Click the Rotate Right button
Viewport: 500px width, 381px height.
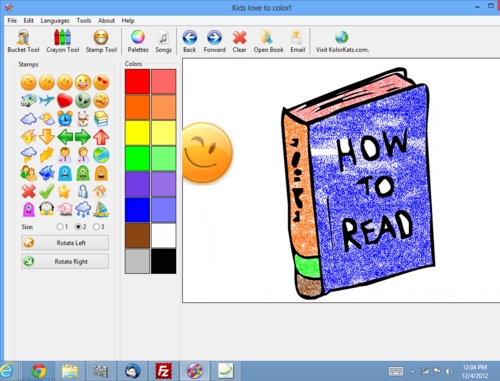[x=65, y=261]
